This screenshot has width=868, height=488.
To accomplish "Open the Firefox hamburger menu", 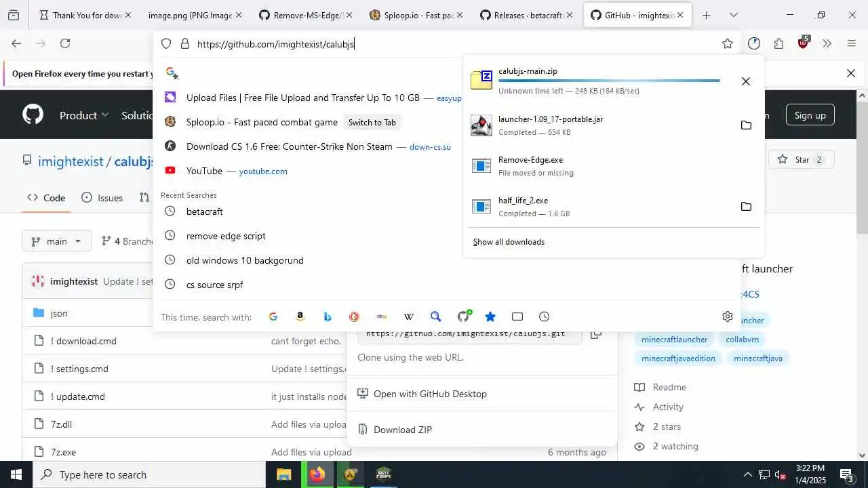I will [852, 43].
